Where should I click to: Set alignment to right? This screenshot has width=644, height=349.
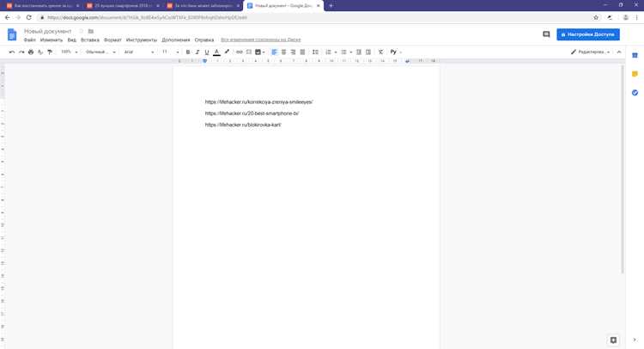click(x=294, y=52)
